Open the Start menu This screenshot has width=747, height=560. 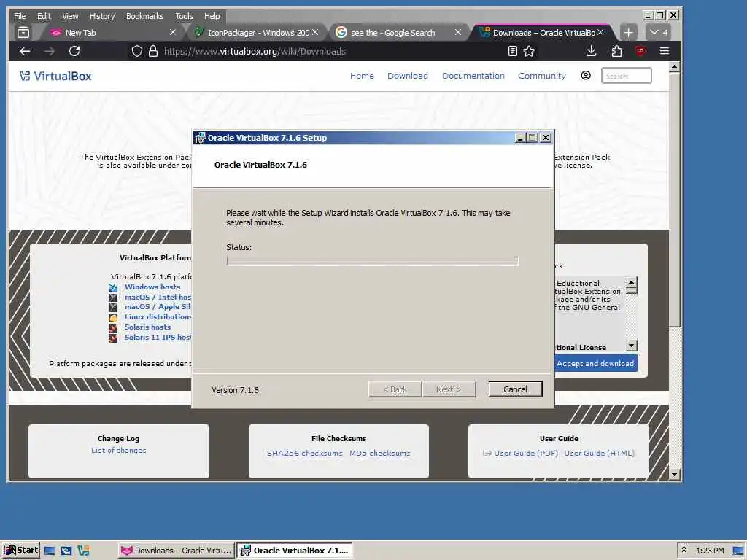point(21,550)
